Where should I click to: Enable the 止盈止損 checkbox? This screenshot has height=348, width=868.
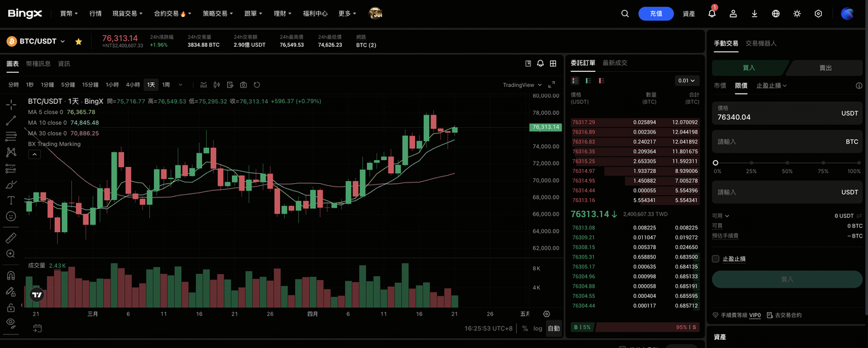pyautogui.click(x=715, y=258)
